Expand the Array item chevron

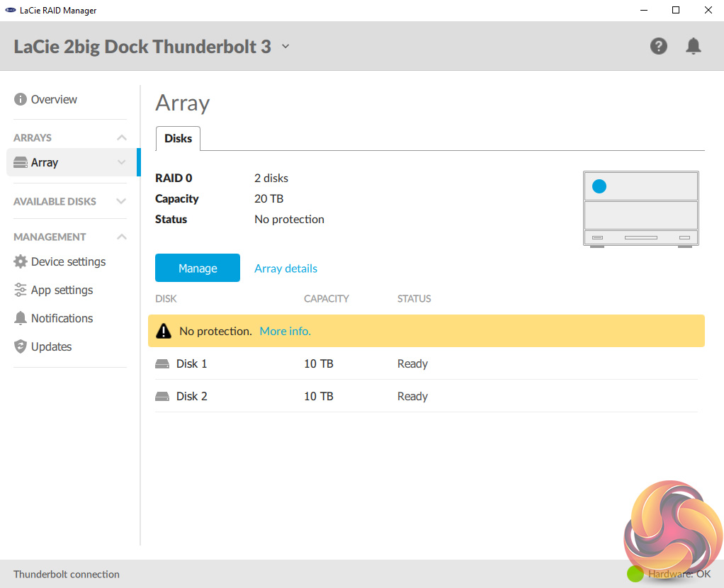tap(121, 163)
